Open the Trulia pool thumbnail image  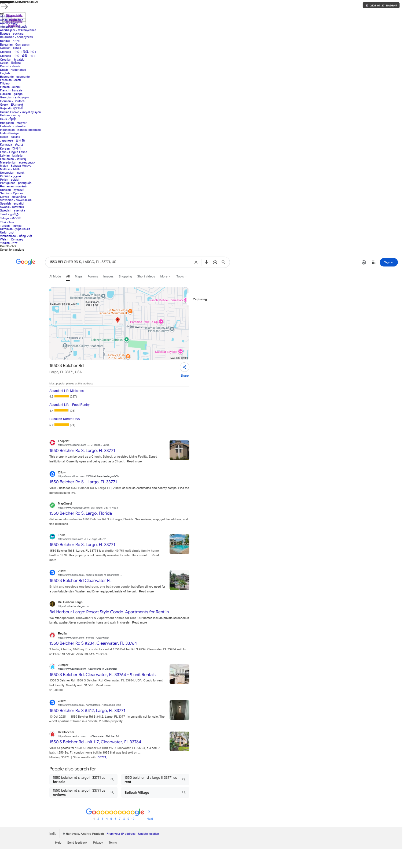point(179,544)
